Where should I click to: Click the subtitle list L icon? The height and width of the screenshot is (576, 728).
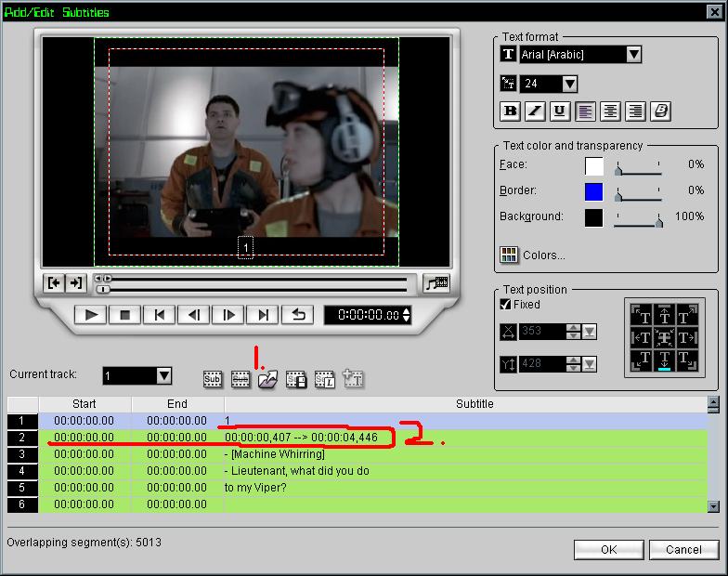click(325, 379)
